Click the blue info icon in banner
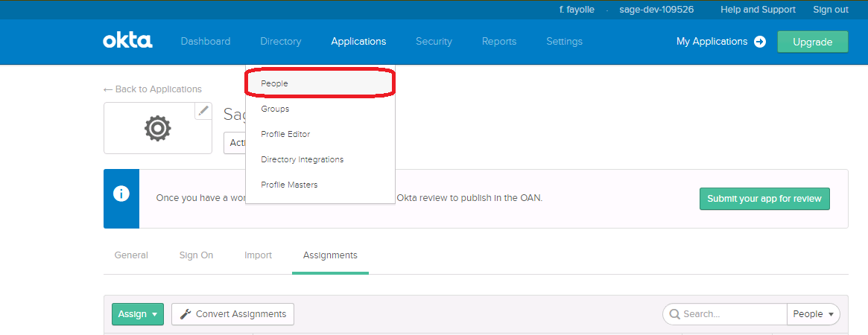The width and height of the screenshot is (868, 335). coord(121,194)
